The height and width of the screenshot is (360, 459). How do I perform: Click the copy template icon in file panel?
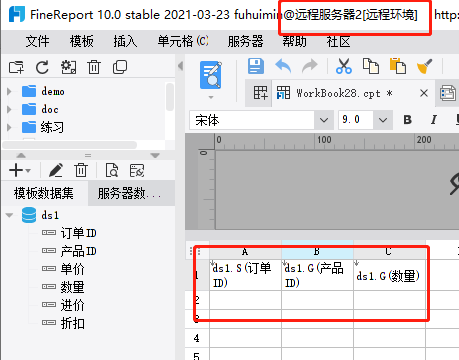(120, 67)
